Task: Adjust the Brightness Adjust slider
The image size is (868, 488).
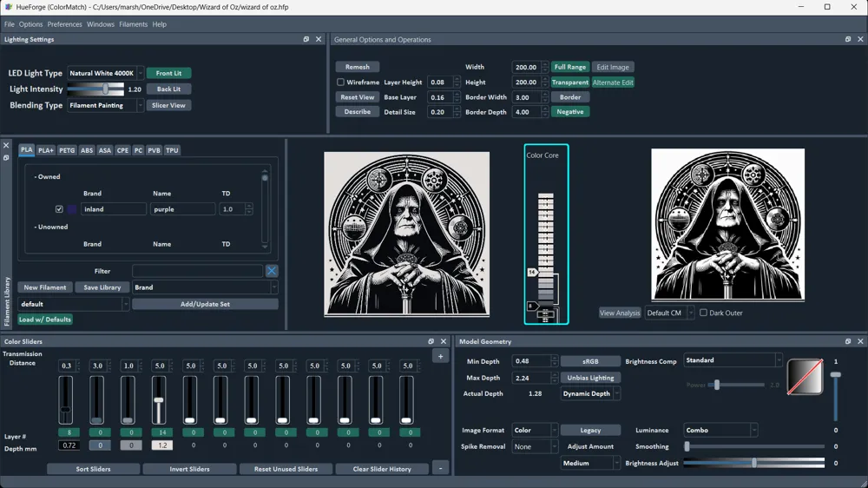Action: [754, 463]
